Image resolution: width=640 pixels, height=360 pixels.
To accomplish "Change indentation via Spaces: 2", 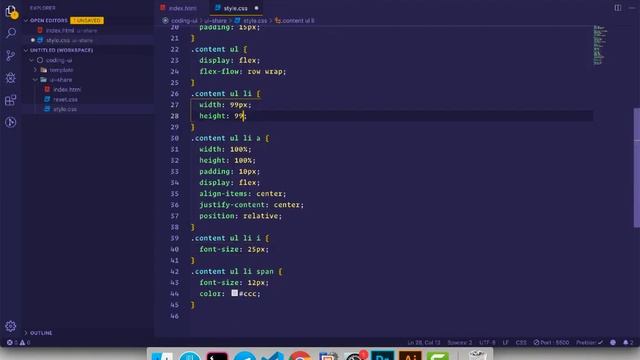I will 460,342.
